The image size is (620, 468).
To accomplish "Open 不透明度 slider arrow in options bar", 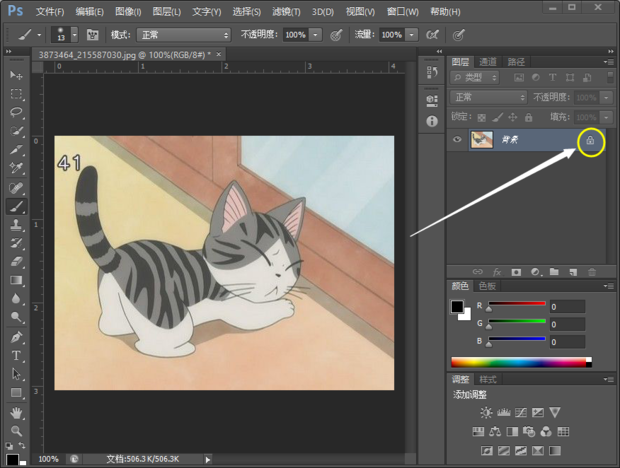I will 316,35.
